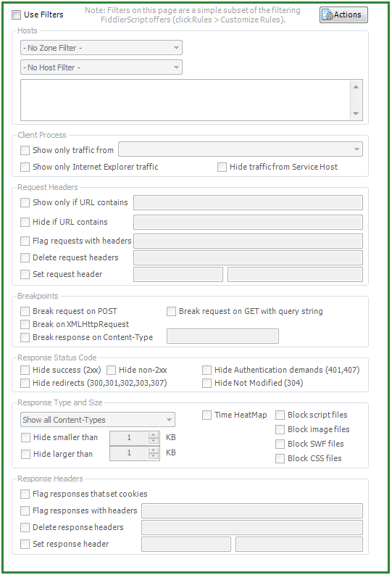Check Block script files
Screen dimensions: 392x575
[280, 415]
